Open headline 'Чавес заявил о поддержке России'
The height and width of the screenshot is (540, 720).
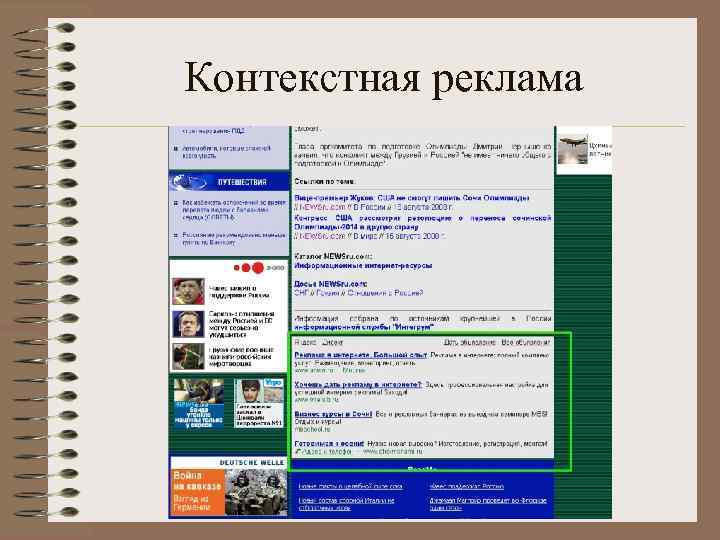click(239, 292)
